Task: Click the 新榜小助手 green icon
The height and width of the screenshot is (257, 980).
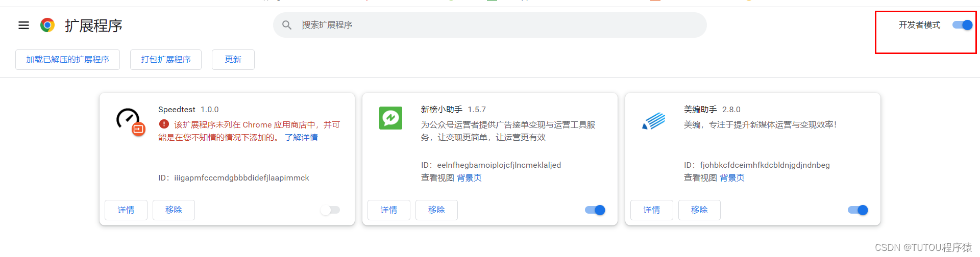Action: coord(390,118)
